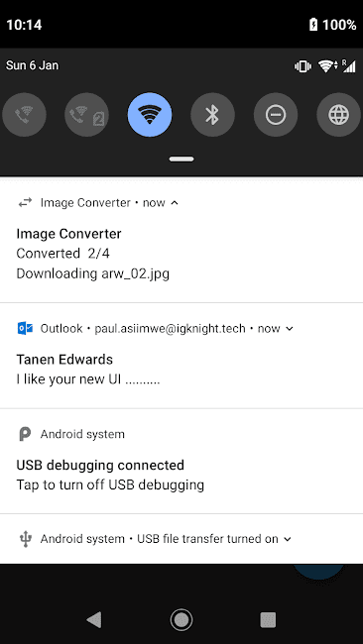Tap the USB trident icon
Screen dimensions: 363x644
pyautogui.click(x=26, y=539)
